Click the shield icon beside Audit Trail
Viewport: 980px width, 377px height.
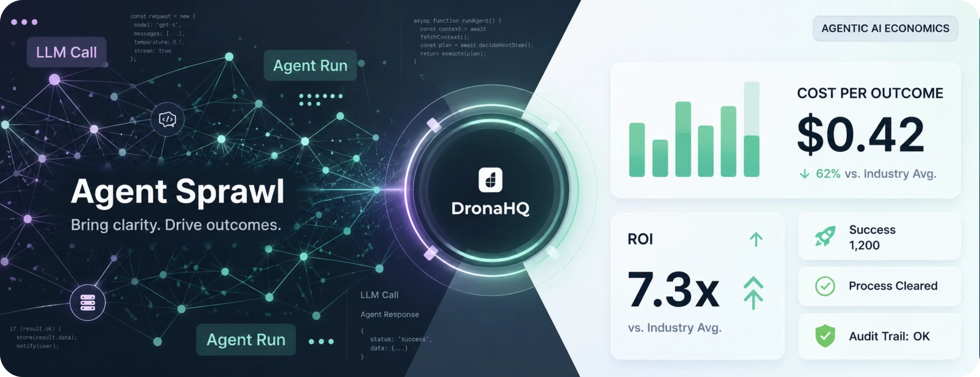coord(825,336)
